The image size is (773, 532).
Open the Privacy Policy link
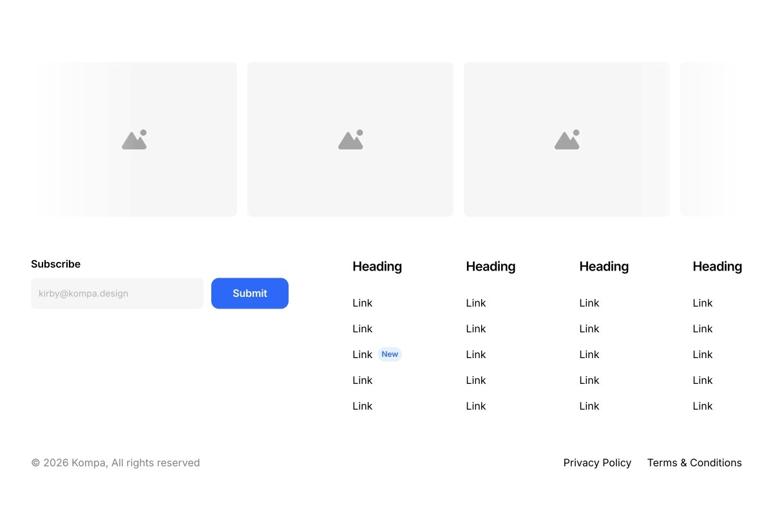coord(597,462)
